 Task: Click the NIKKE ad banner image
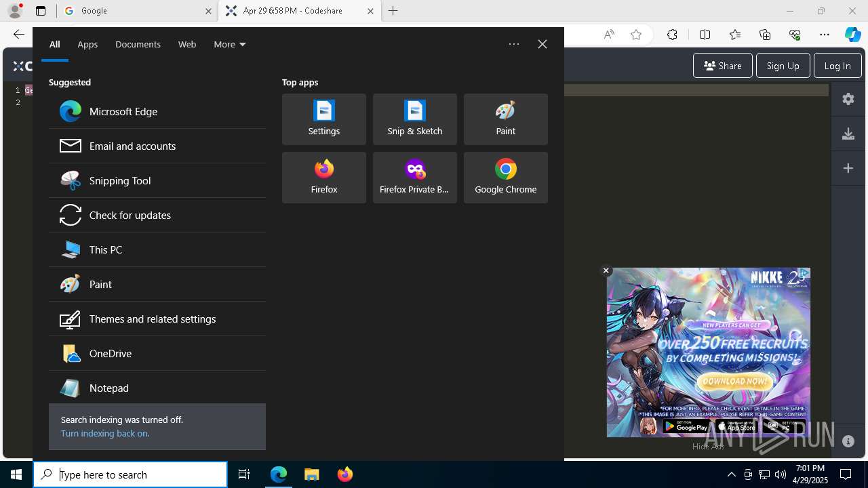pos(709,352)
